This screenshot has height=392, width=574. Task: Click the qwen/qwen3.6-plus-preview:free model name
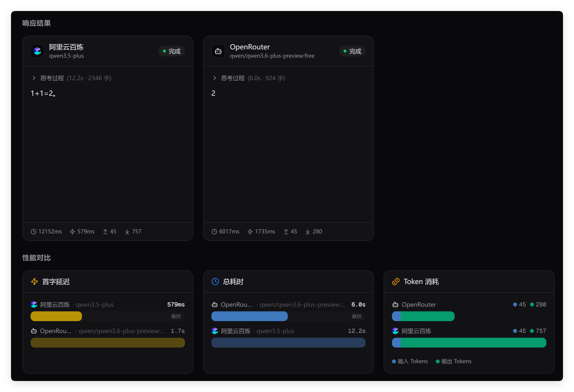click(x=272, y=56)
